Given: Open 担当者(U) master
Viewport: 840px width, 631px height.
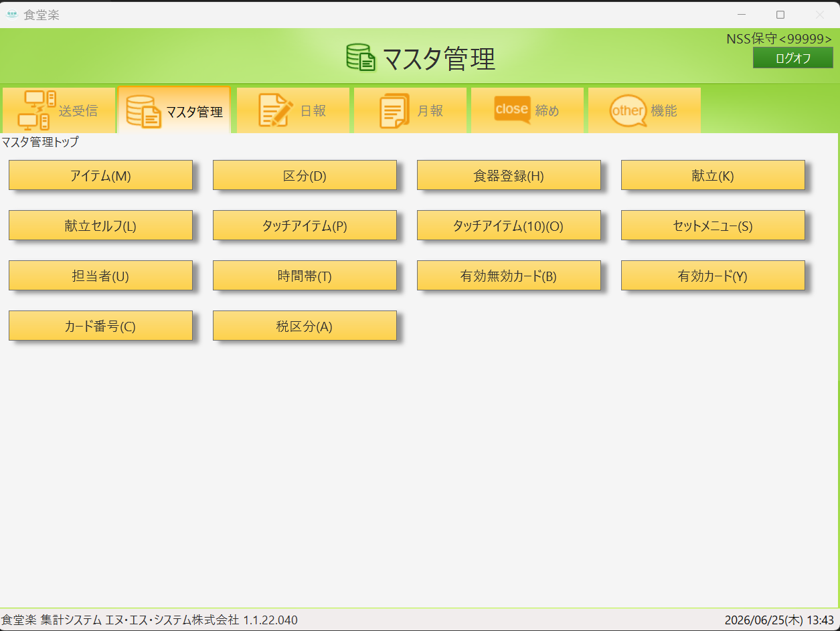Looking at the screenshot, I should [100, 276].
